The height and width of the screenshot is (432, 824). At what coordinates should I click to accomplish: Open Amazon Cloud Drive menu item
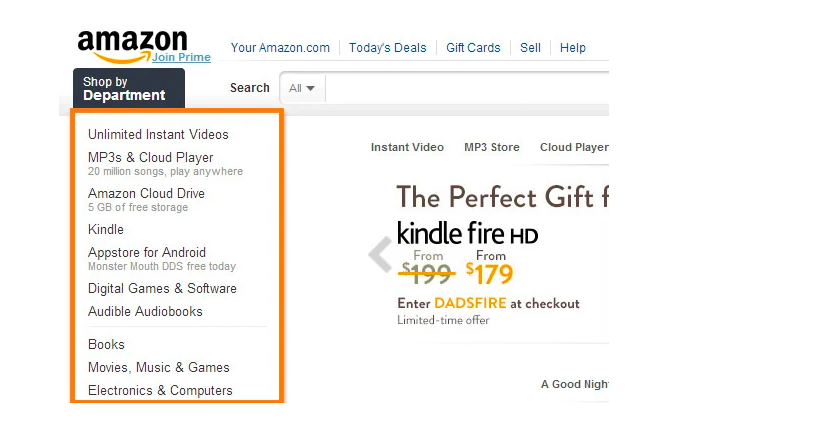(x=146, y=193)
